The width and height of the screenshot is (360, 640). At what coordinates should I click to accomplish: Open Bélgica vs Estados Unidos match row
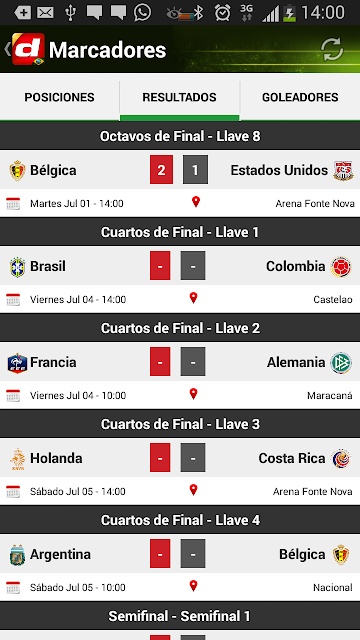[x=180, y=170]
